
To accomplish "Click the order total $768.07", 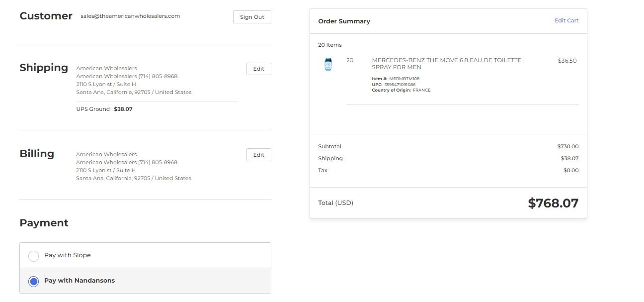I will (x=553, y=203).
